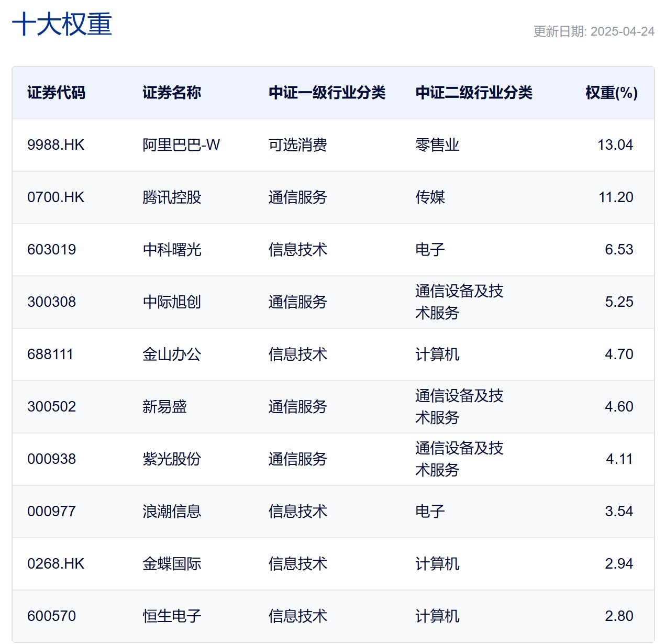Click the 十大权重 heading

tap(62, 25)
